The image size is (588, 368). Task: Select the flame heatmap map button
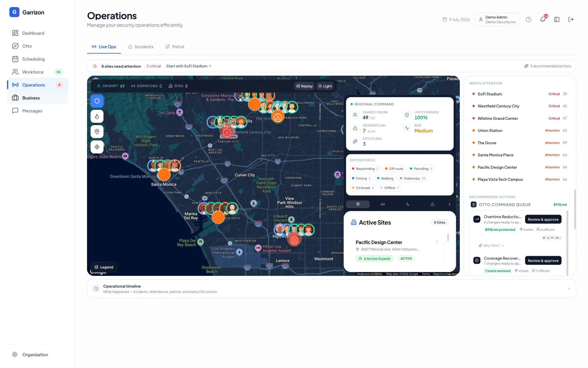click(x=97, y=116)
